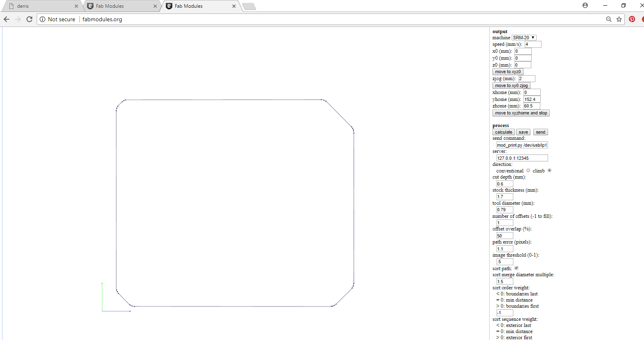Focus the zjog (mm) input field
The image size is (644, 340).
(x=527, y=78)
